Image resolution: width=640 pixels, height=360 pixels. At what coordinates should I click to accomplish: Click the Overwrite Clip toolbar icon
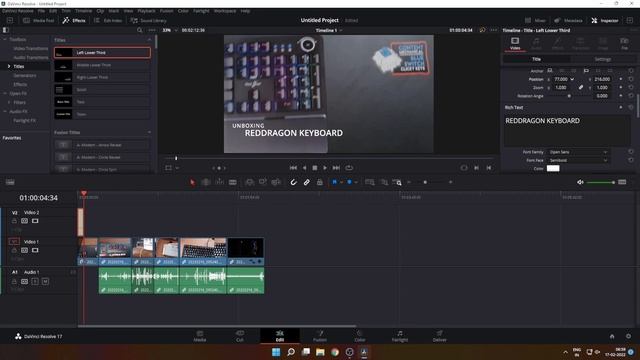point(262,182)
